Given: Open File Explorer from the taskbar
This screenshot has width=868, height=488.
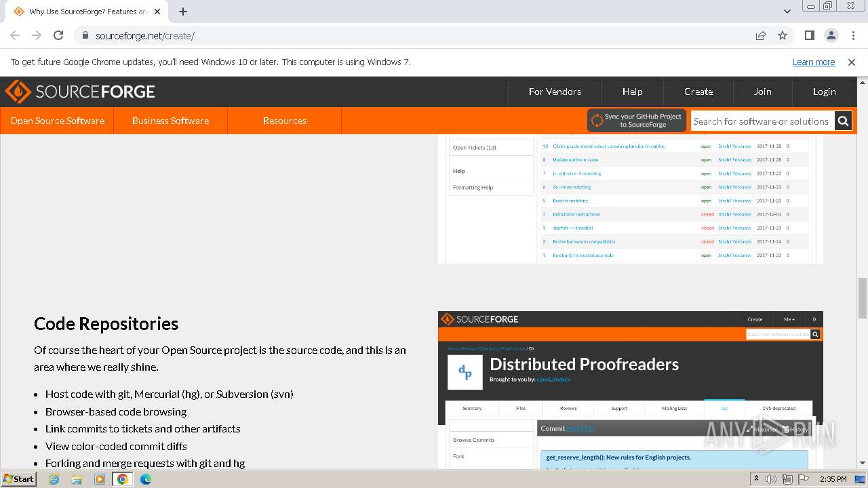Looking at the screenshot, I should point(77,479).
